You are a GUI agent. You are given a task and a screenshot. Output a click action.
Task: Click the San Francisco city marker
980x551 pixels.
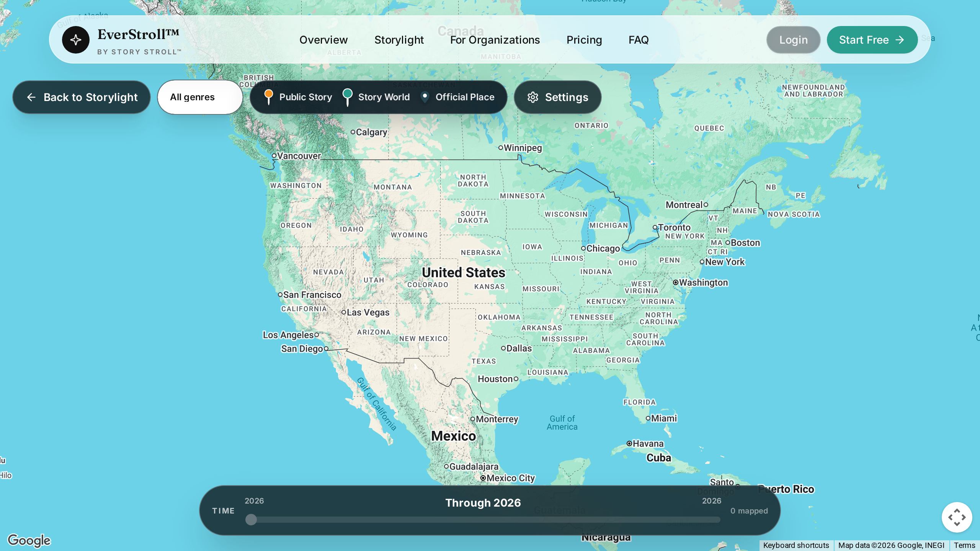pyautogui.click(x=280, y=295)
